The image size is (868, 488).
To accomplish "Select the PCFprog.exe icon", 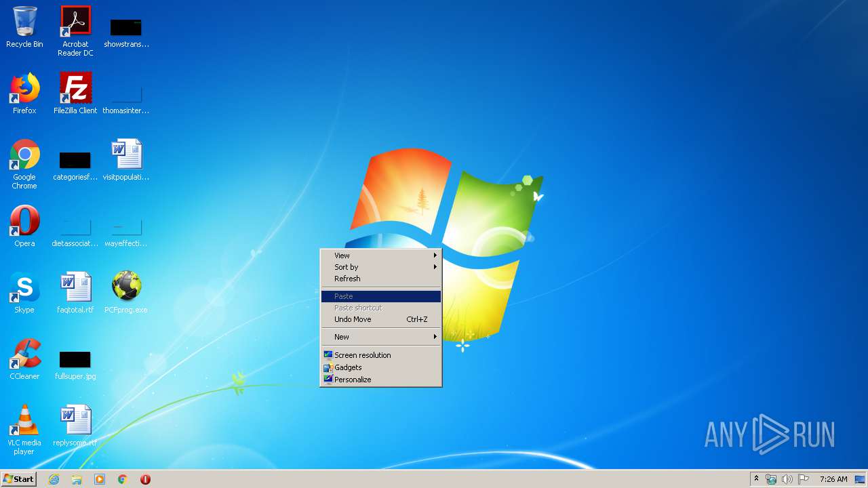I will (126, 293).
